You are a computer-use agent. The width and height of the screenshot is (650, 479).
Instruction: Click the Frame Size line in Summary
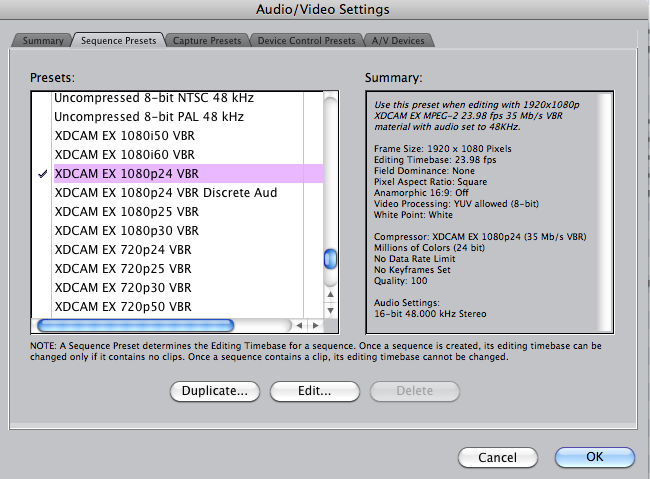[442, 149]
